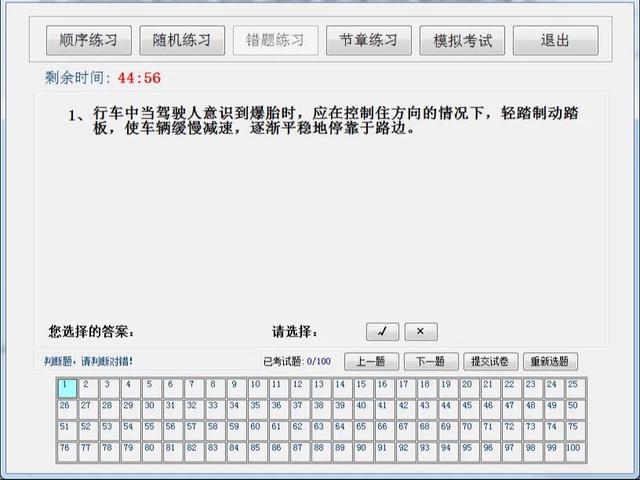Select question 15 in the grid
This screenshot has height=480, width=640.
point(364,388)
